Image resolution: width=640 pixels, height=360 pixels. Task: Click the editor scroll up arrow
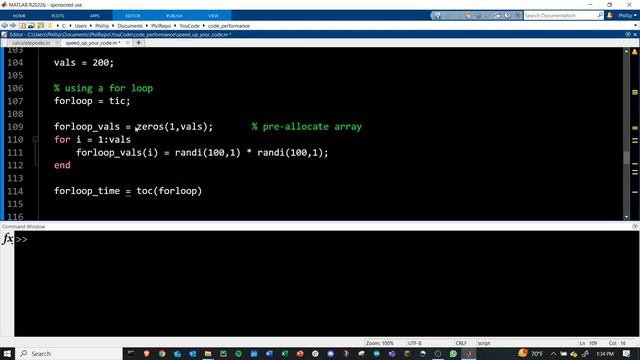(627, 52)
